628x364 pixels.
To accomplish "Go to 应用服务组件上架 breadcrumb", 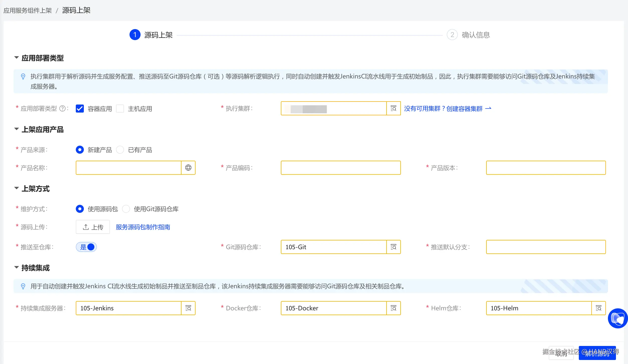I will (x=28, y=11).
